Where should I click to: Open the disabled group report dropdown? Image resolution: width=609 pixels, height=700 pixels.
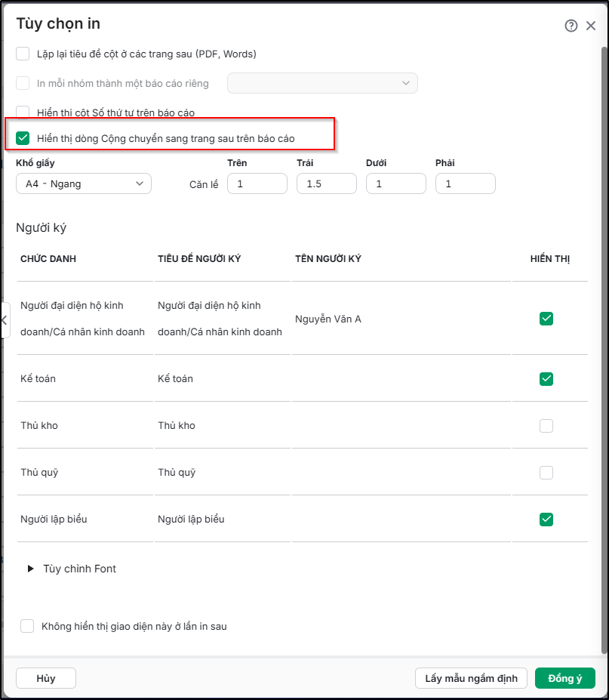[322, 83]
